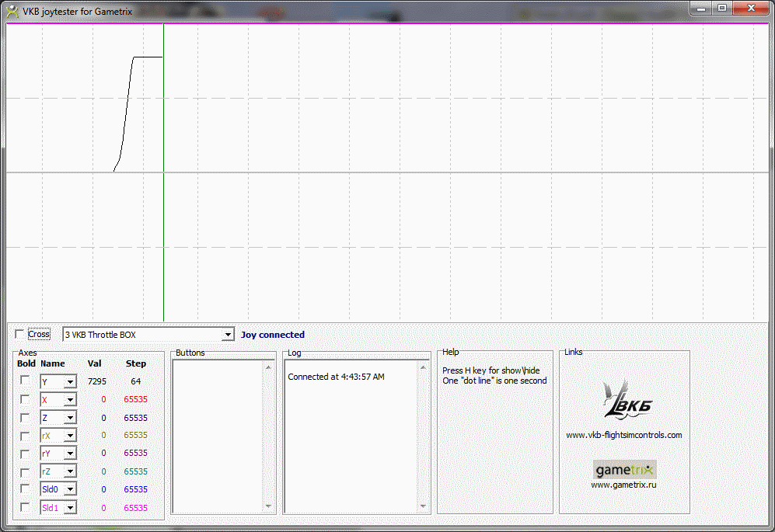This screenshot has width=775, height=532.
Task: Click the Log panel scroll up arrow
Action: click(x=423, y=367)
